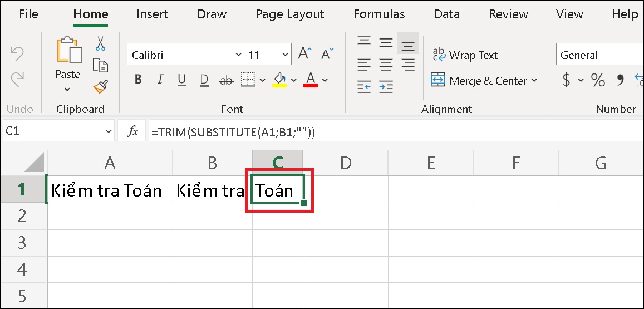Toggle Wrap Text
The height and width of the screenshot is (309, 644).
click(x=465, y=55)
